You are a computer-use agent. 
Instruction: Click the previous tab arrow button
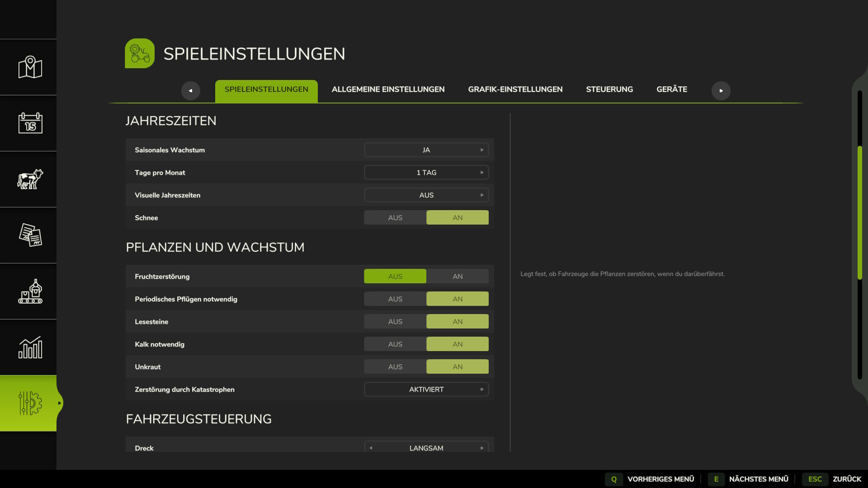(x=190, y=90)
